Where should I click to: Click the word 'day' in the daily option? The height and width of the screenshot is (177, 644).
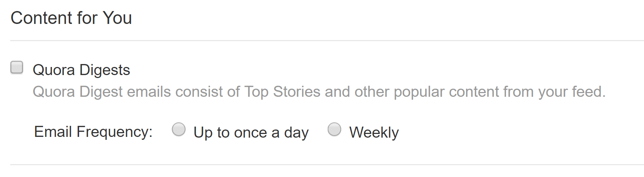[296, 133]
